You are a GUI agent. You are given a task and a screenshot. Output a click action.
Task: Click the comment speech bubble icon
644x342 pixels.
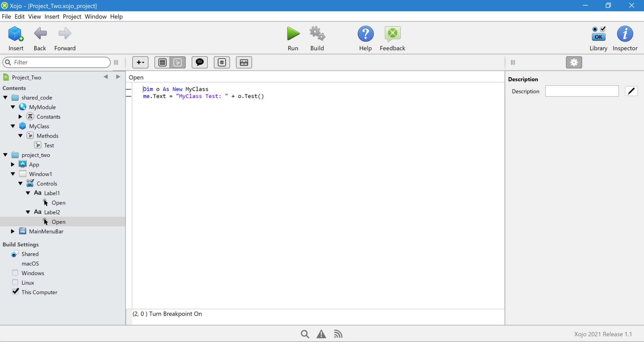tap(200, 62)
